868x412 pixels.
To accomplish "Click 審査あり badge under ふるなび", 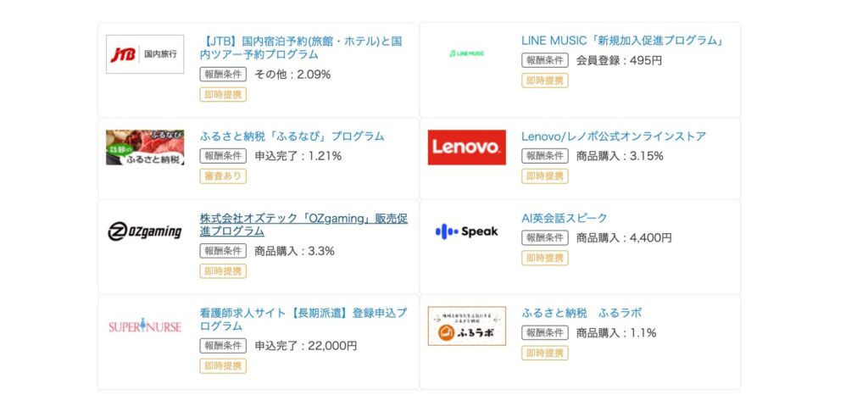I will click(x=223, y=176).
